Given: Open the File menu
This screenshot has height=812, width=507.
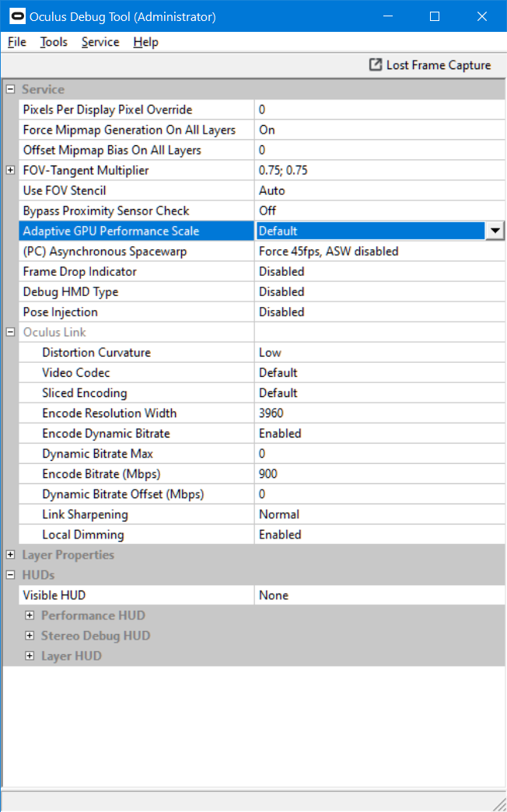Looking at the screenshot, I should [16, 42].
